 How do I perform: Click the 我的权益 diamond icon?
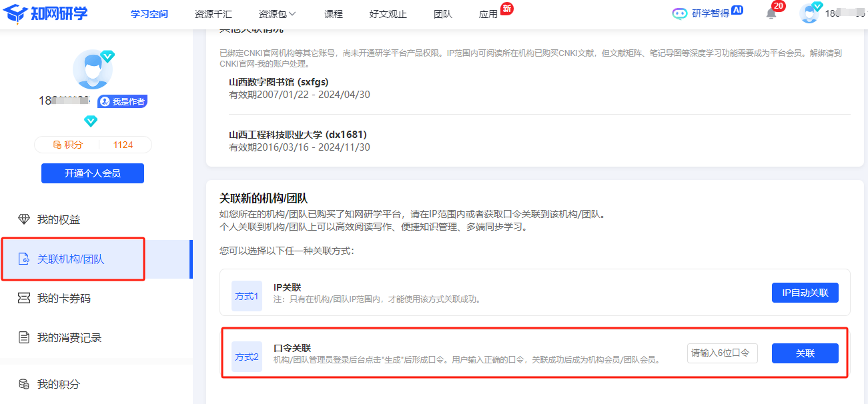(x=24, y=220)
